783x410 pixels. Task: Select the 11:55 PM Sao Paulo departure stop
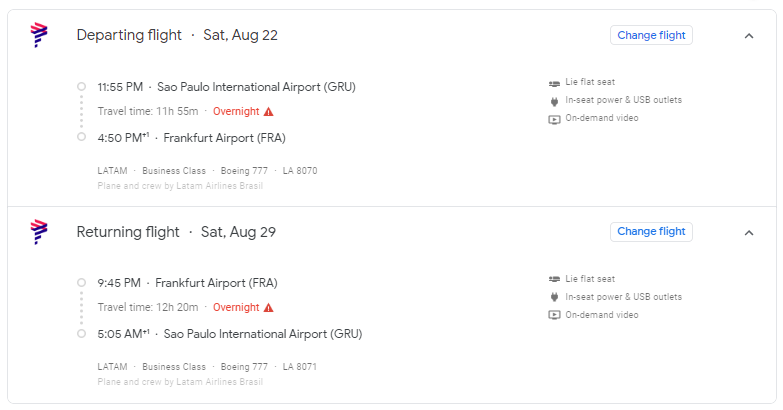[226, 87]
